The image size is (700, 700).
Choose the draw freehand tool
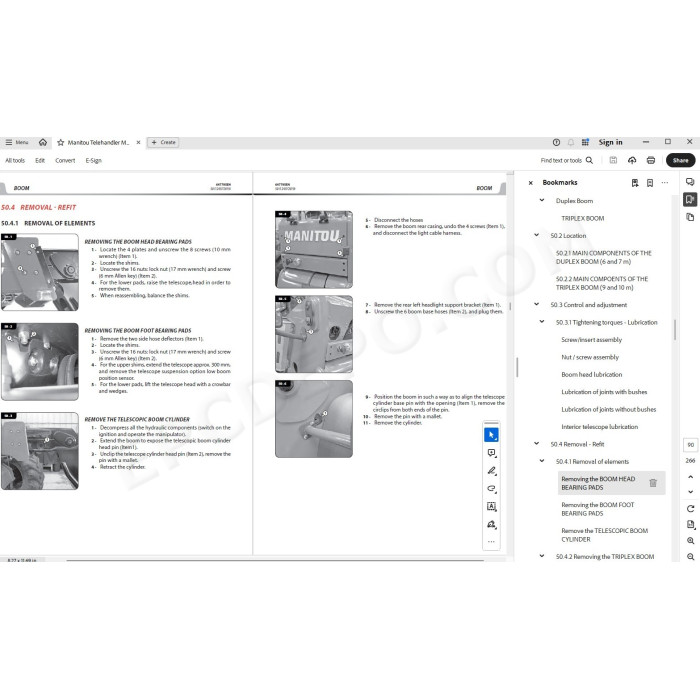(x=492, y=488)
